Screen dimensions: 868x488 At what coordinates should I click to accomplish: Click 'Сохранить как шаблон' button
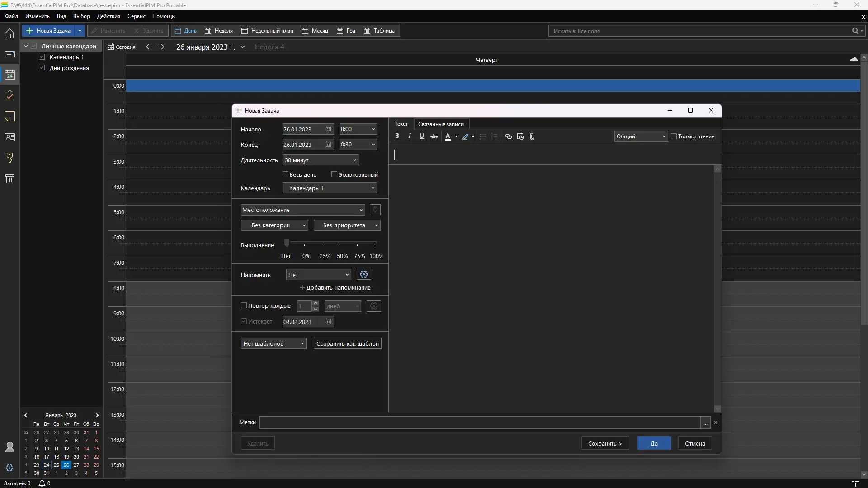(347, 344)
